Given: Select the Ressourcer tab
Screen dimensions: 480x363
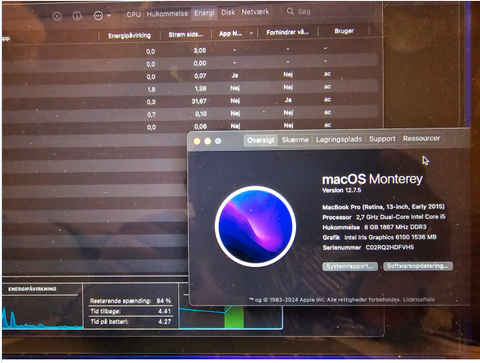Looking at the screenshot, I should (x=421, y=138).
